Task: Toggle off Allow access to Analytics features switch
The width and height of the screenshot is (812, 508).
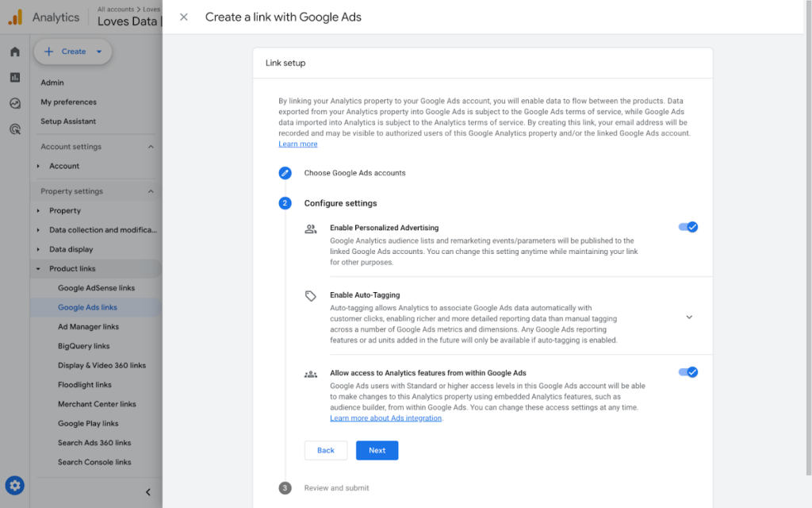Action: click(688, 372)
